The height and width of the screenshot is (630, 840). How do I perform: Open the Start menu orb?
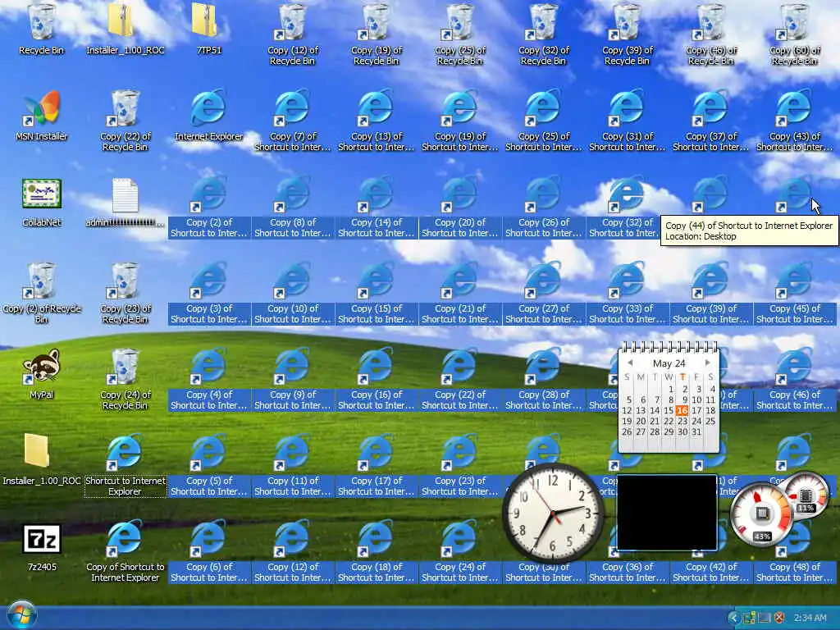[21, 614]
